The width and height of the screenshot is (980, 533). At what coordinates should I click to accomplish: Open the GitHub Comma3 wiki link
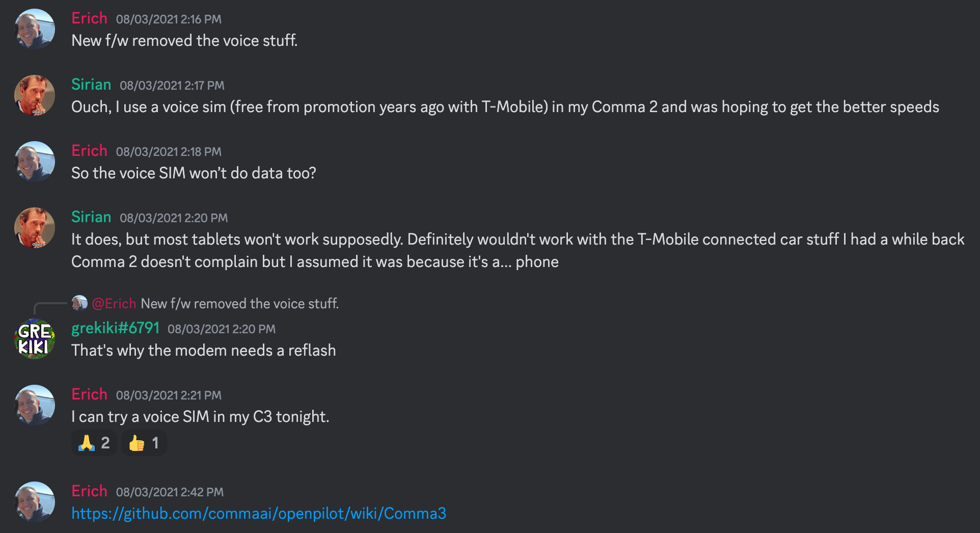(259, 513)
